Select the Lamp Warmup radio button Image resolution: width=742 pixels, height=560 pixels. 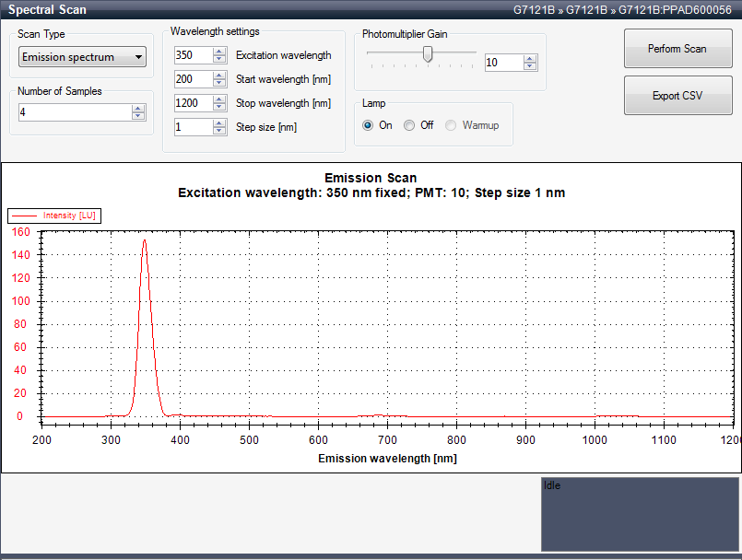(451, 125)
